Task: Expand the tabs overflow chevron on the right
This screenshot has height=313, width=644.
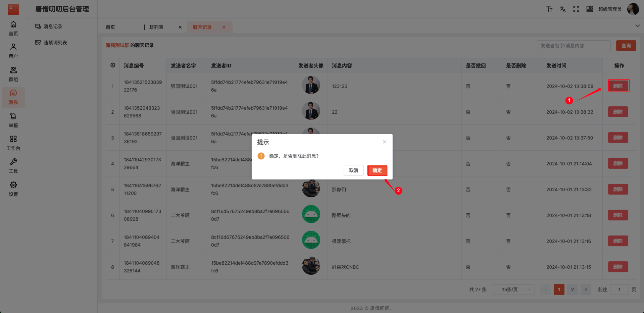Action: click(x=637, y=25)
